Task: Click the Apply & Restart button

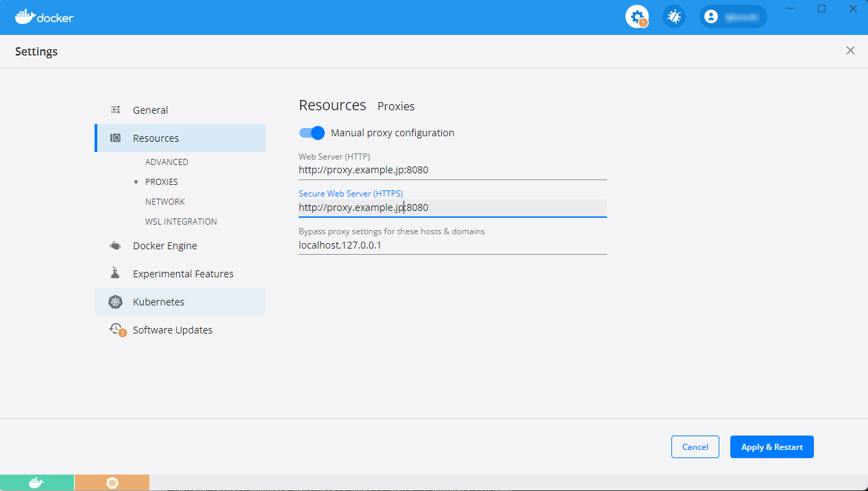Action: click(772, 447)
